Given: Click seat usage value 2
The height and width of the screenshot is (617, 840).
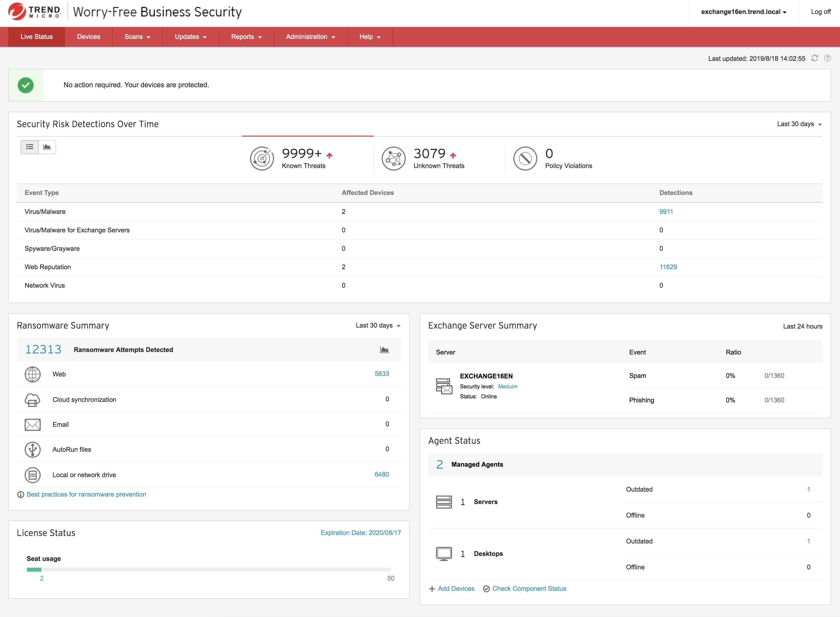Looking at the screenshot, I should coord(42,579).
